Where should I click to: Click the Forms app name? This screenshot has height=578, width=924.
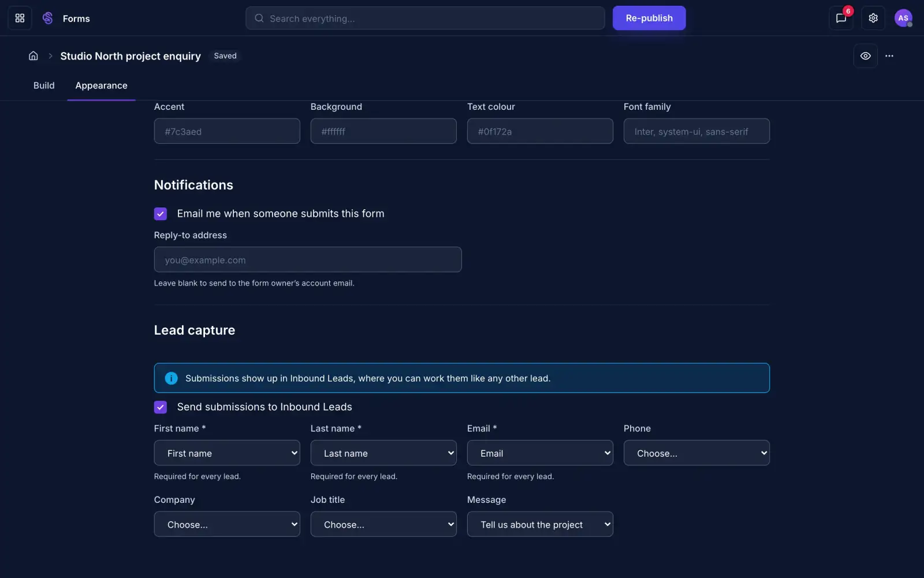coord(76,18)
